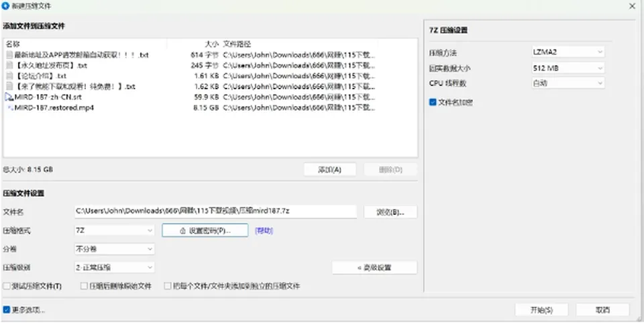Click the 添加(A) button

[x=330, y=170]
